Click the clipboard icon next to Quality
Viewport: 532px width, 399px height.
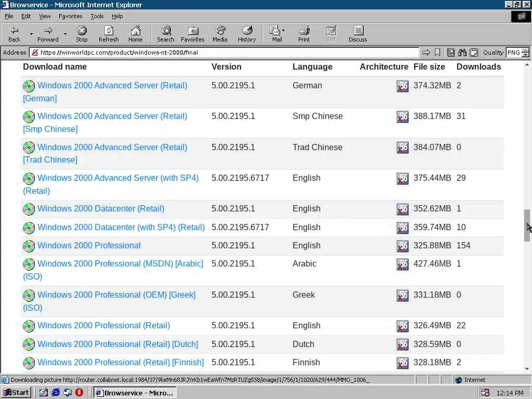[474, 52]
